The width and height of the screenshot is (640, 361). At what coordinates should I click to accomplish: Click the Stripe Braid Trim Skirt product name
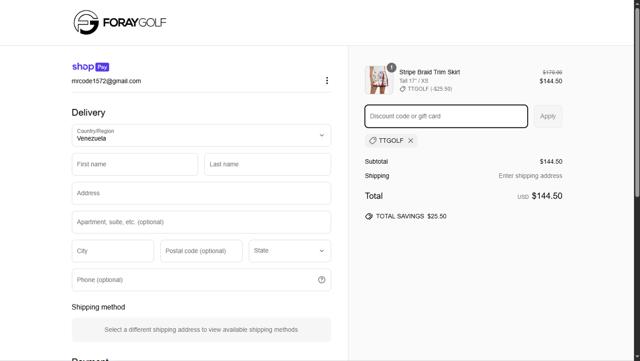click(x=430, y=72)
